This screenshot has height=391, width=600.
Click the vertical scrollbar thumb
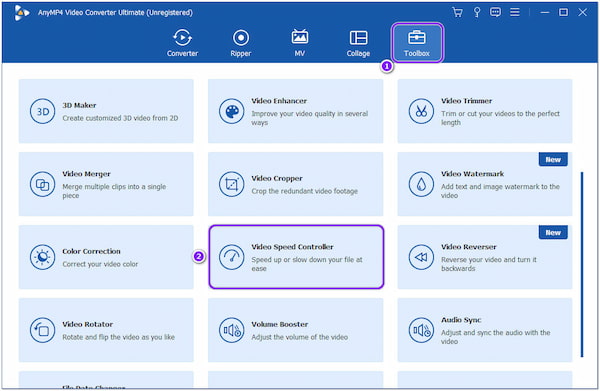tap(582, 264)
